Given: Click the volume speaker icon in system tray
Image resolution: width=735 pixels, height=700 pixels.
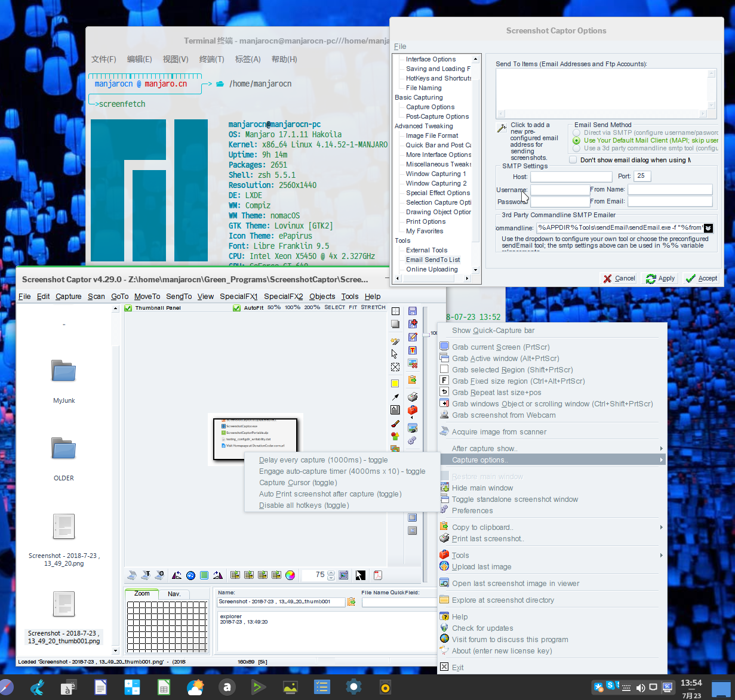Looking at the screenshot, I should pyautogui.click(x=640, y=687).
